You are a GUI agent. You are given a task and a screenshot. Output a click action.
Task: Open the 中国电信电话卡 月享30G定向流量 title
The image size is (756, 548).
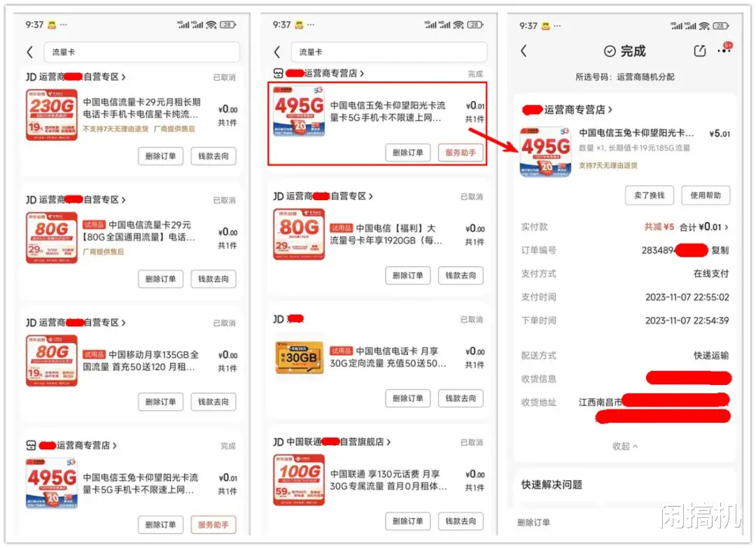click(388, 358)
